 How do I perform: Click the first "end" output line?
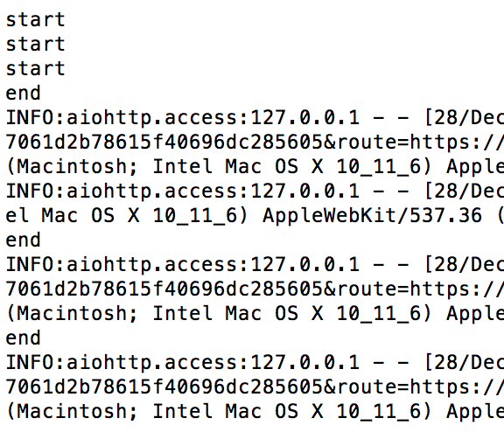pyautogui.click(x=23, y=94)
